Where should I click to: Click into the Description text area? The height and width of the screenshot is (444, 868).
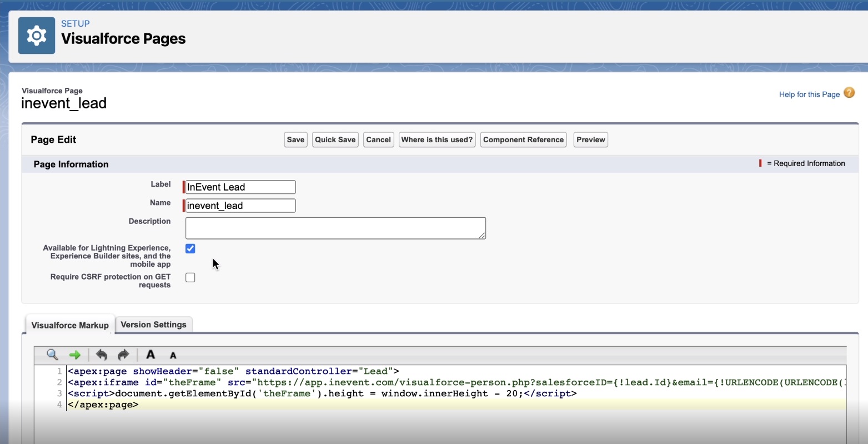click(x=335, y=228)
